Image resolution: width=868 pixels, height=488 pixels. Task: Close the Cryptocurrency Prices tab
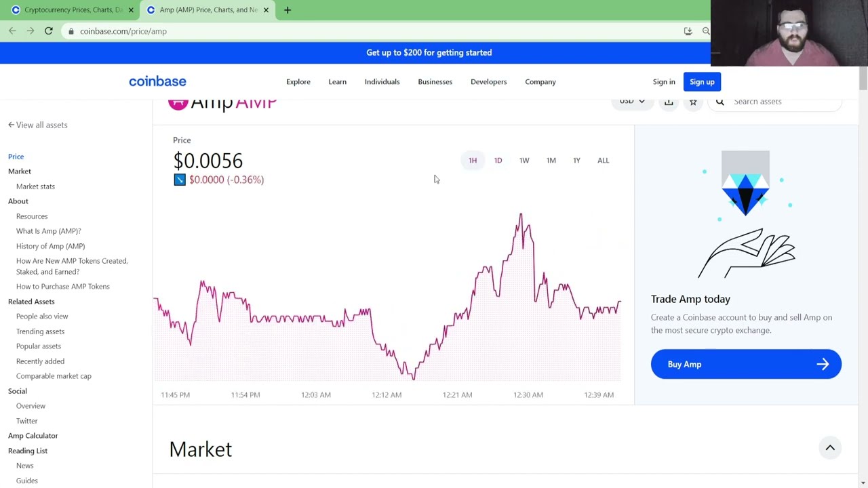pyautogui.click(x=131, y=10)
